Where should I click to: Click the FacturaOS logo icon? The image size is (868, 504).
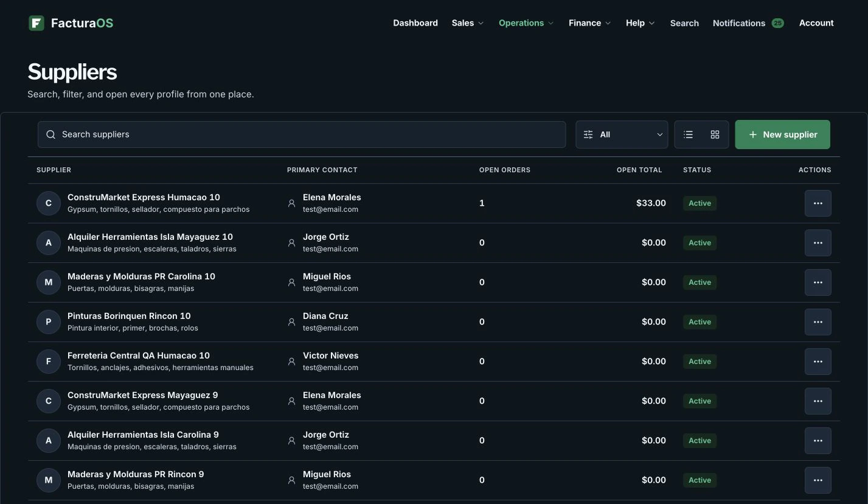[x=36, y=23]
